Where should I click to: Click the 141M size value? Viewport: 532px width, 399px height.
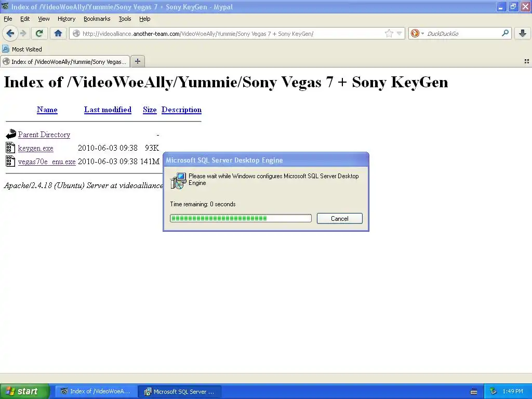click(x=150, y=162)
